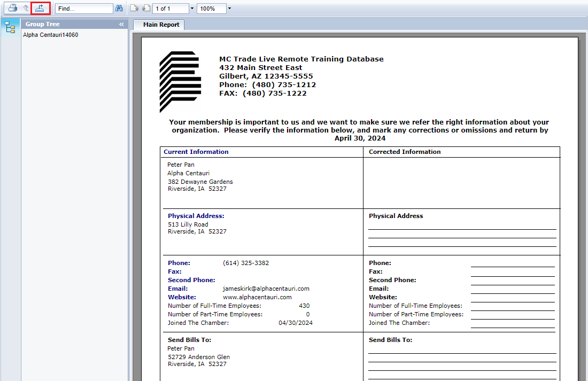
Task: Click the email jameskirk@alphacentauri.com
Action: [266, 289]
